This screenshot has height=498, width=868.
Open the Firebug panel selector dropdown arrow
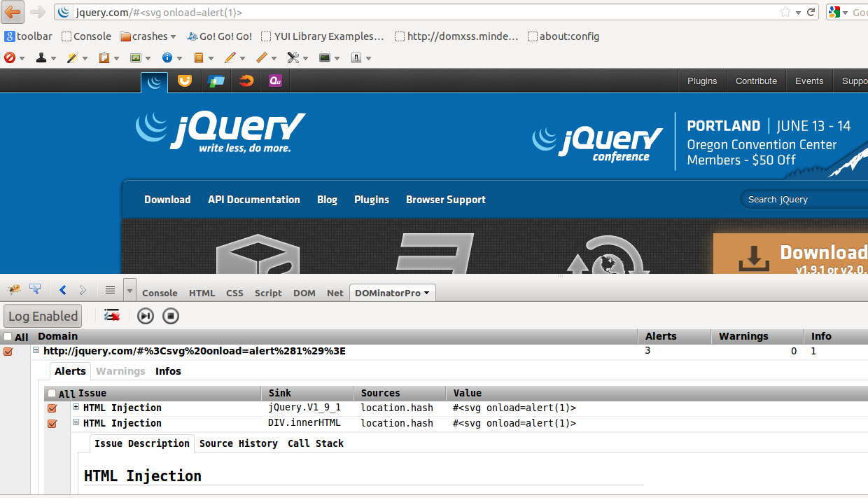[129, 290]
